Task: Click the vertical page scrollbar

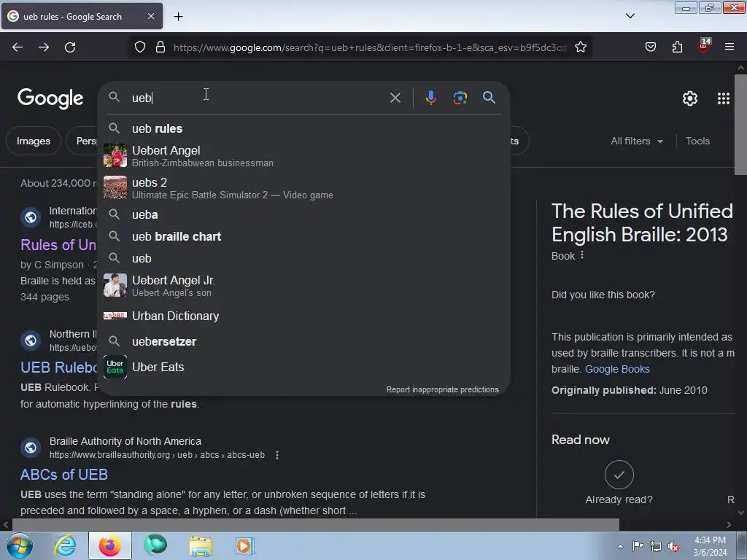Action: click(740, 125)
